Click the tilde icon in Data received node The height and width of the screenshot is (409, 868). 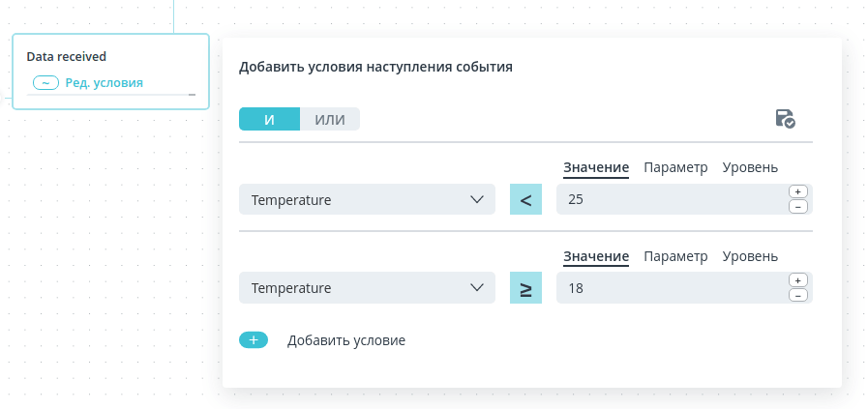pyautogui.click(x=45, y=83)
